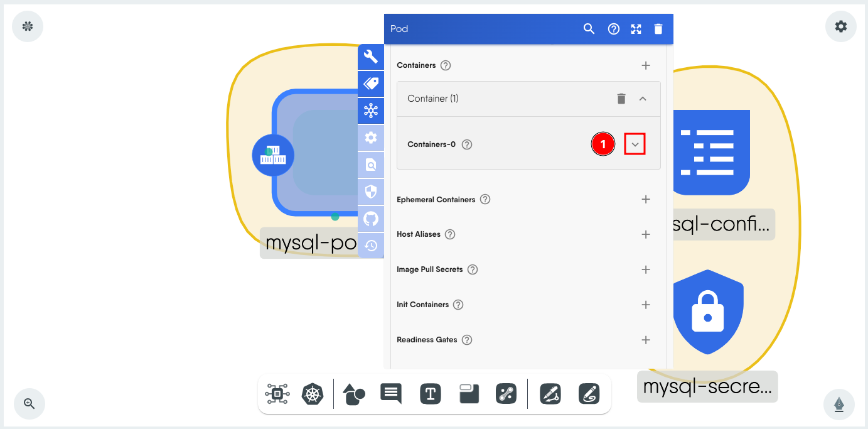Collapse the Container (1) section
868x429 pixels.
pos(642,99)
